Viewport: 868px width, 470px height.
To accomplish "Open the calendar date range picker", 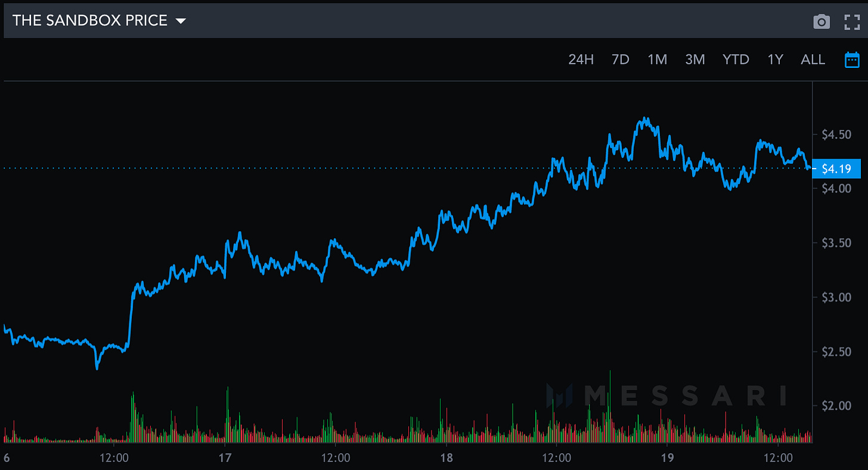I will (x=852, y=60).
